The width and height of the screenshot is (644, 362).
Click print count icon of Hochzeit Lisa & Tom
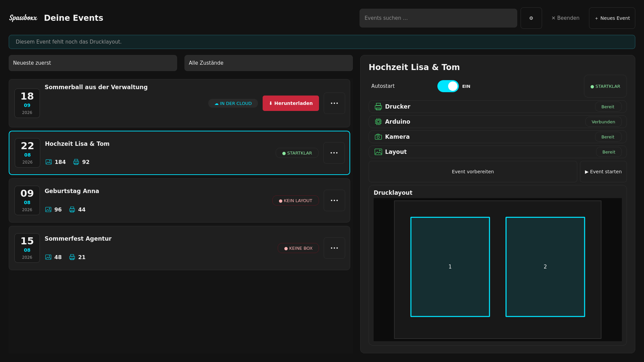point(76,162)
